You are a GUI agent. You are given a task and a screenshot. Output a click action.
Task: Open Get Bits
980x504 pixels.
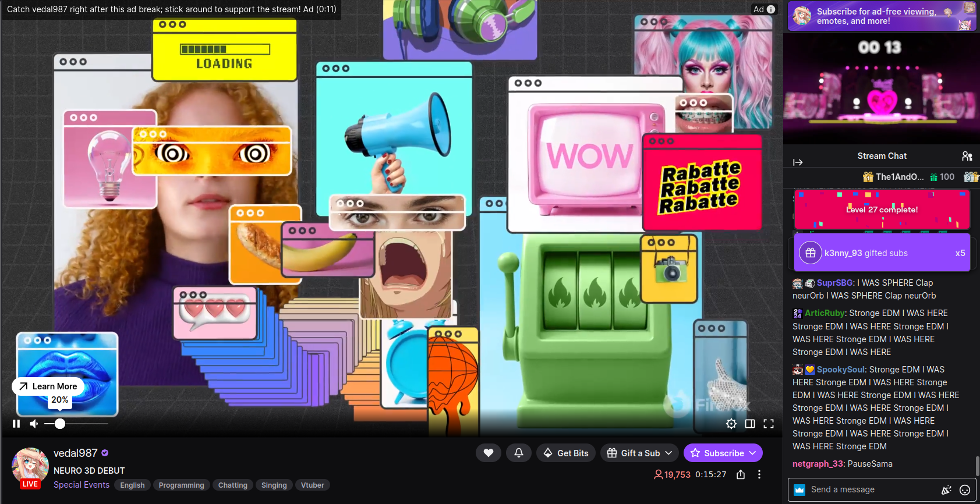[x=566, y=453]
